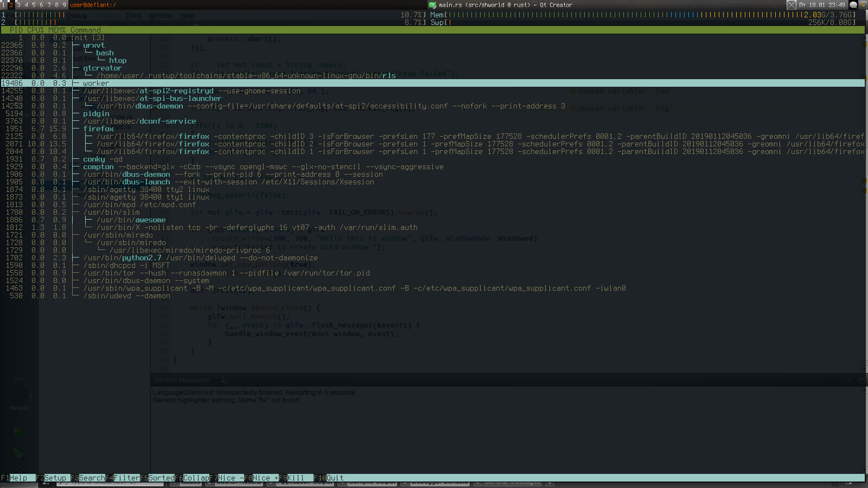Click the date and time clock widget

(822, 5)
